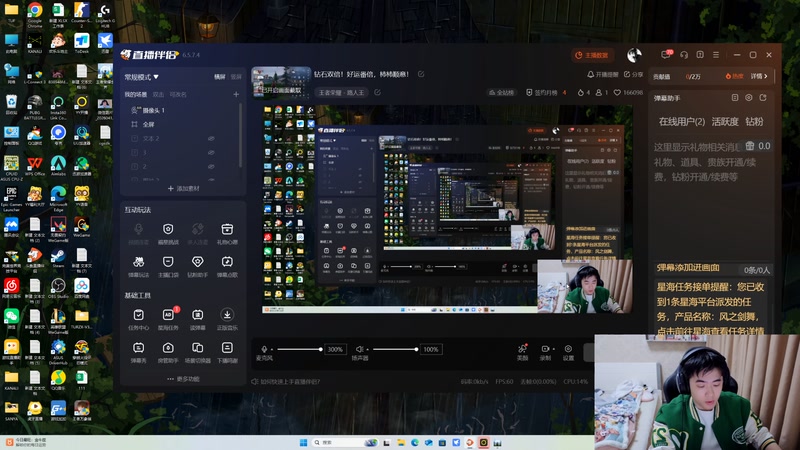This screenshot has height=450, width=800.
Task: Click list icon in 弹幕助手 header
Action: (x=735, y=97)
